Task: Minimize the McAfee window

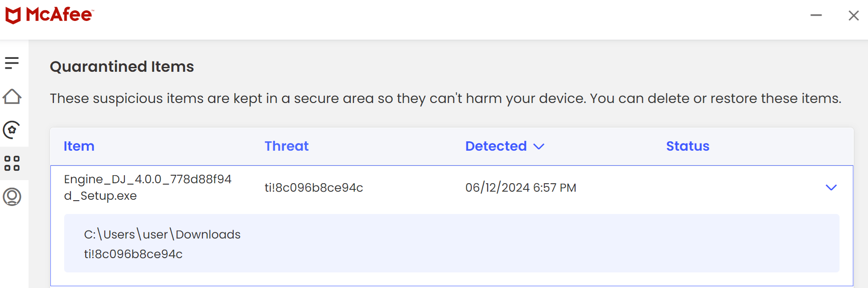Action: pyautogui.click(x=816, y=15)
